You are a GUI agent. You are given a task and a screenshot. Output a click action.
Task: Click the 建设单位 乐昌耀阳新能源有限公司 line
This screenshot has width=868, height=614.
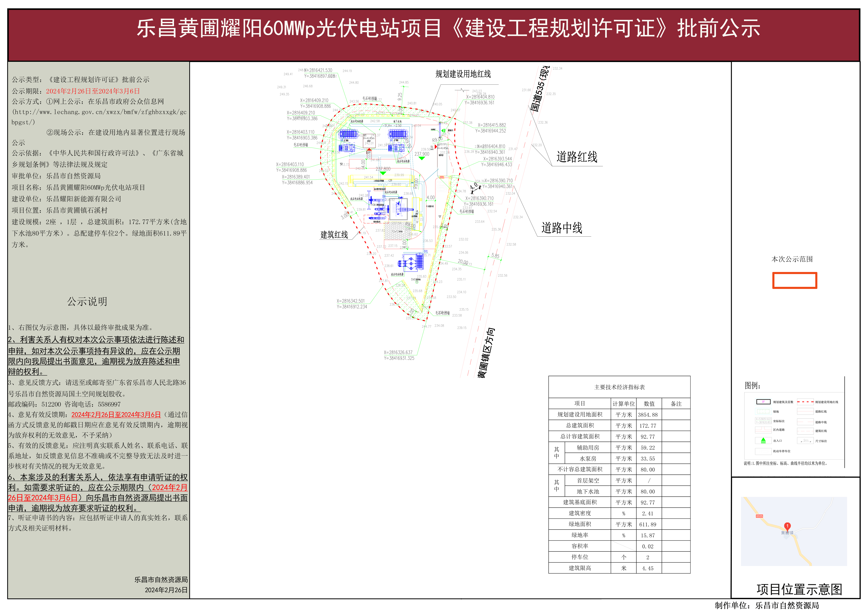(67, 199)
